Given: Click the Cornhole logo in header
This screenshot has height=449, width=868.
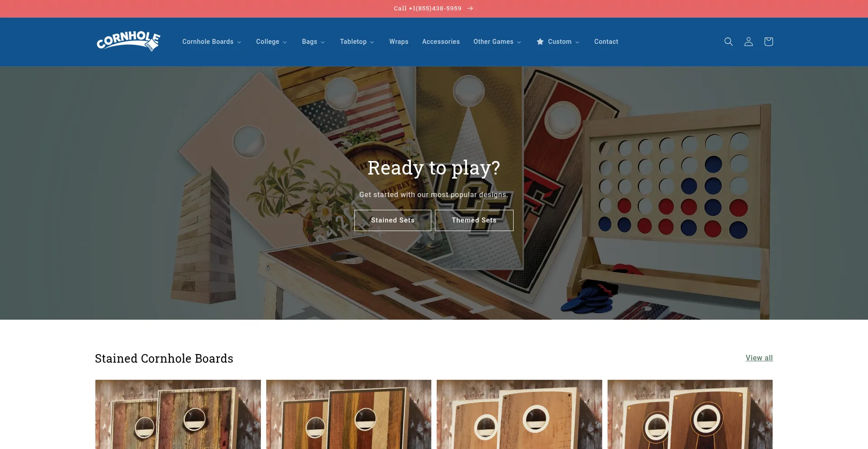Looking at the screenshot, I should coord(128,42).
